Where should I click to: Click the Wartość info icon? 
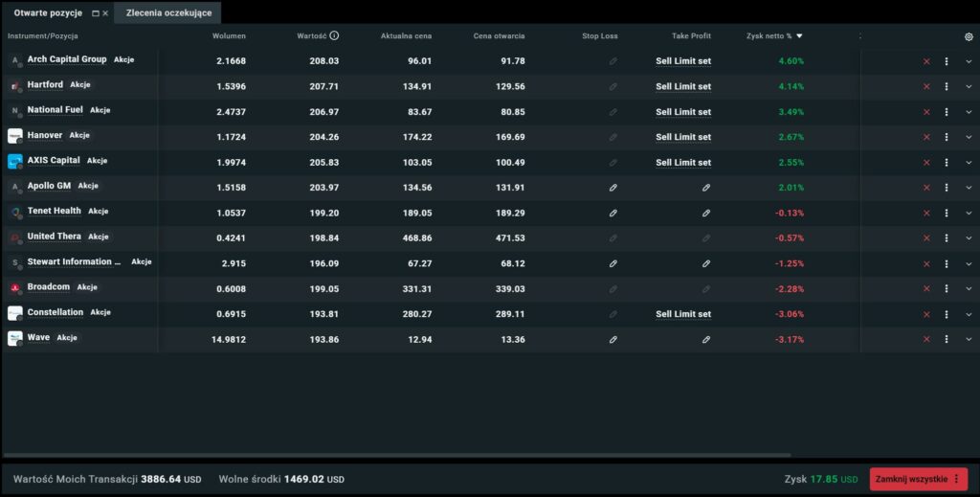click(x=334, y=36)
